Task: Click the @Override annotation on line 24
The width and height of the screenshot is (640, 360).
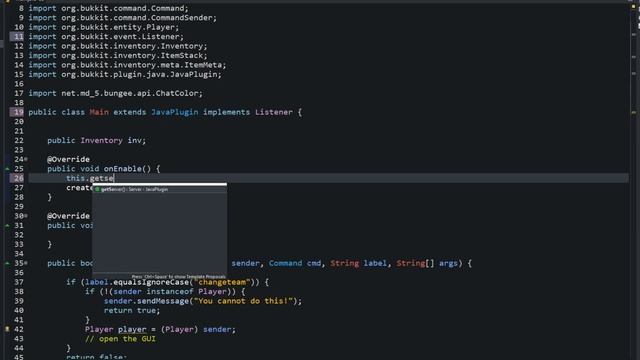Action: click(68, 159)
